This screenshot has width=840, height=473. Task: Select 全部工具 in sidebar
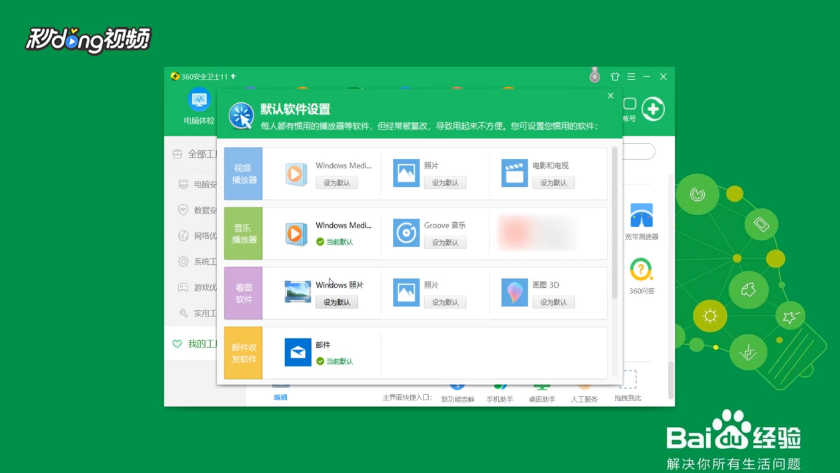[x=194, y=154]
